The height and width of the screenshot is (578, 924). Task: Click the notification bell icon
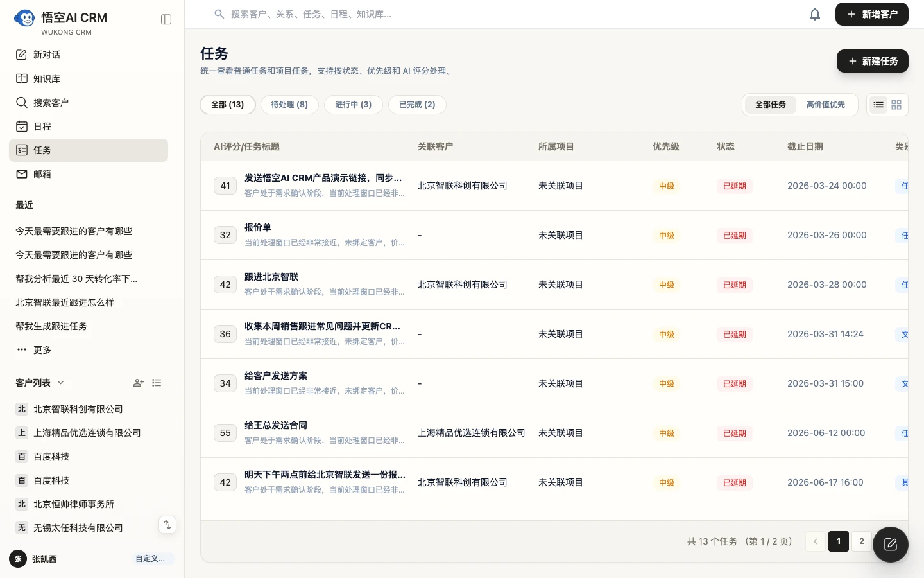click(815, 14)
